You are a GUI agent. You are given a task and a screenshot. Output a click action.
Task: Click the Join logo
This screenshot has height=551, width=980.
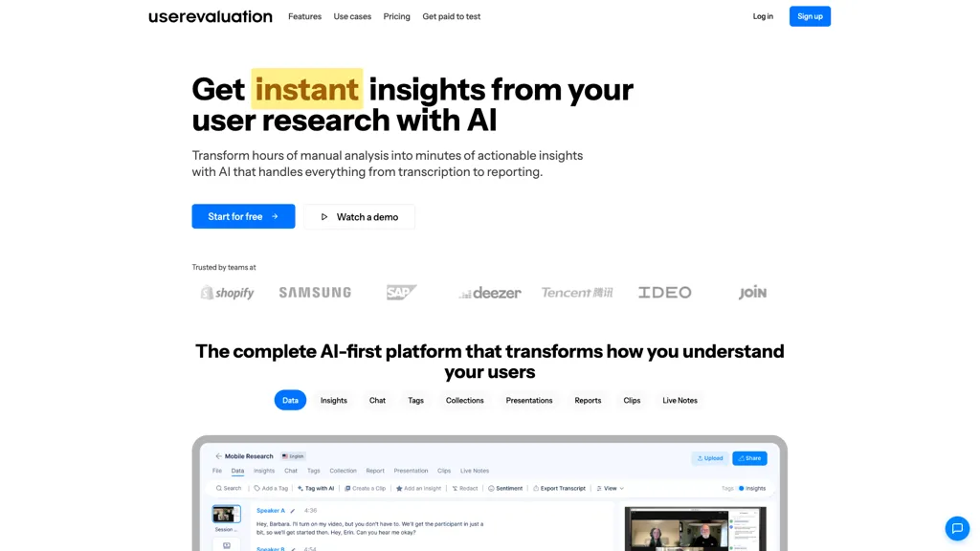pyautogui.click(x=752, y=293)
